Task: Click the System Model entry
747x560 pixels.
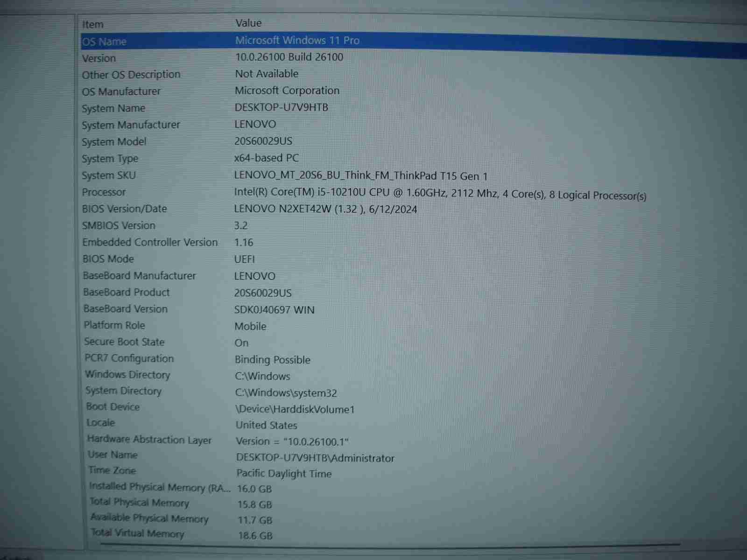Action: 114,142
